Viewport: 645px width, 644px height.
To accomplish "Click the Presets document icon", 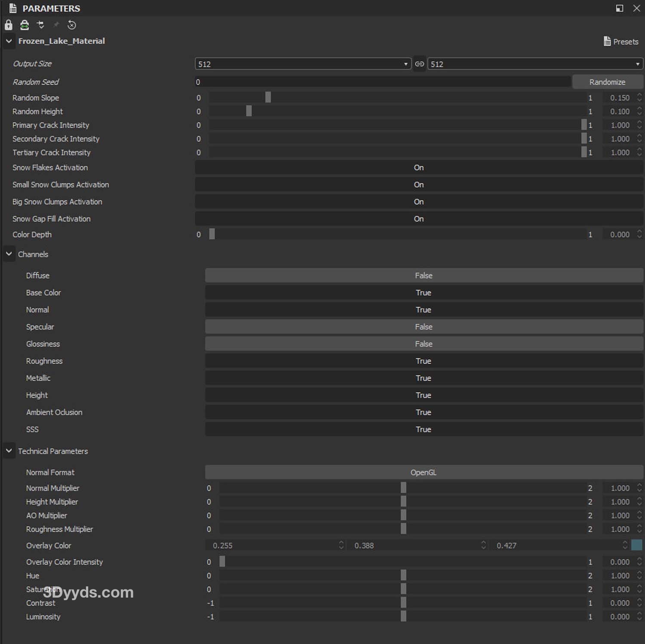I will pos(607,41).
